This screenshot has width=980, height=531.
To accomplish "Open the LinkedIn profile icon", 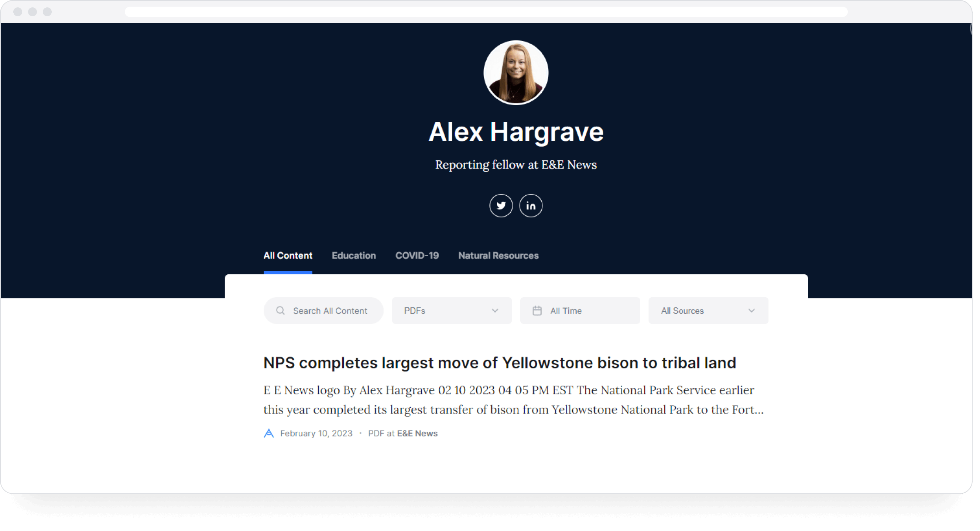I will tap(531, 206).
